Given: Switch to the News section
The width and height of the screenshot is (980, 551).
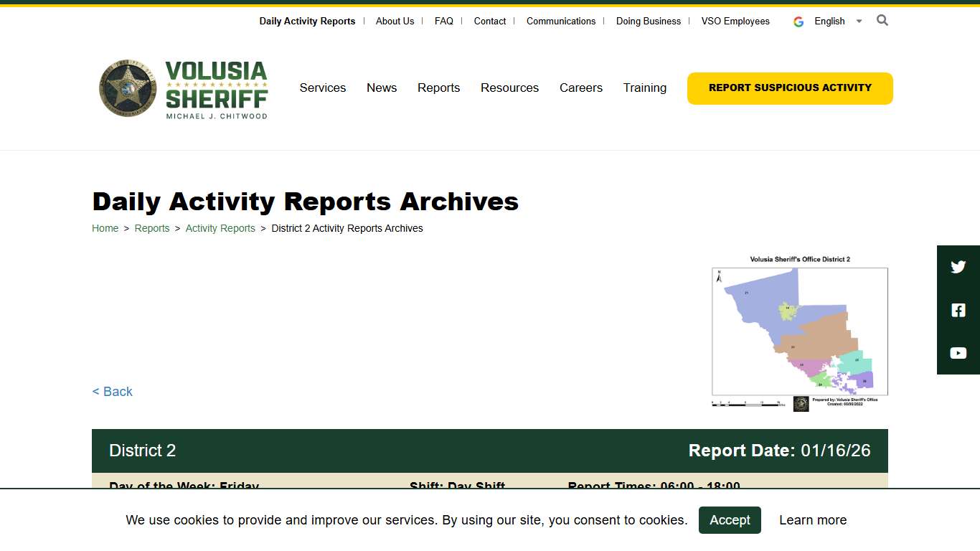Looking at the screenshot, I should pyautogui.click(x=382, y=88).
